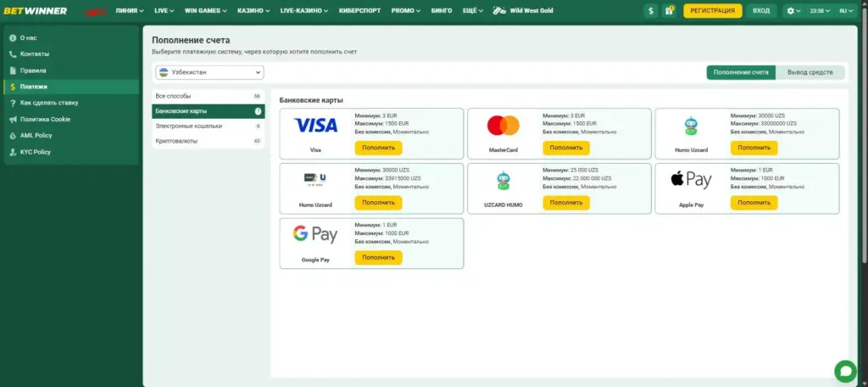
Task: Click the Visa logo card
Action: [315, 126]
